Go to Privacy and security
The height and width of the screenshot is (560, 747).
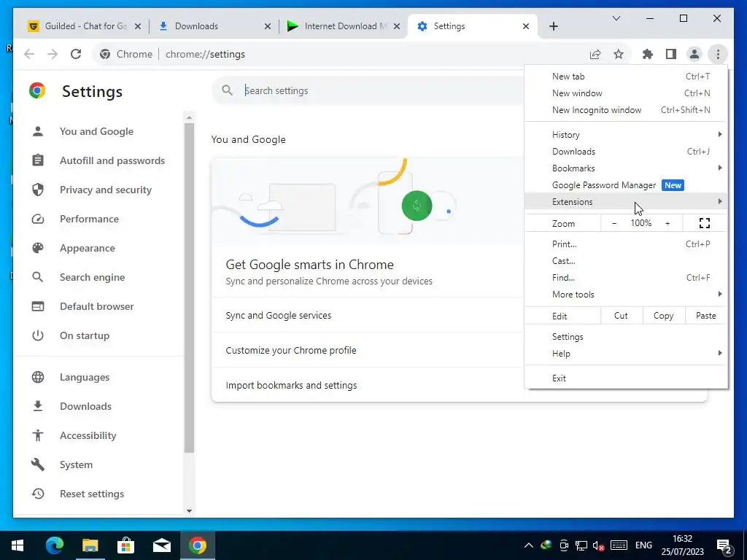(98, 190)
